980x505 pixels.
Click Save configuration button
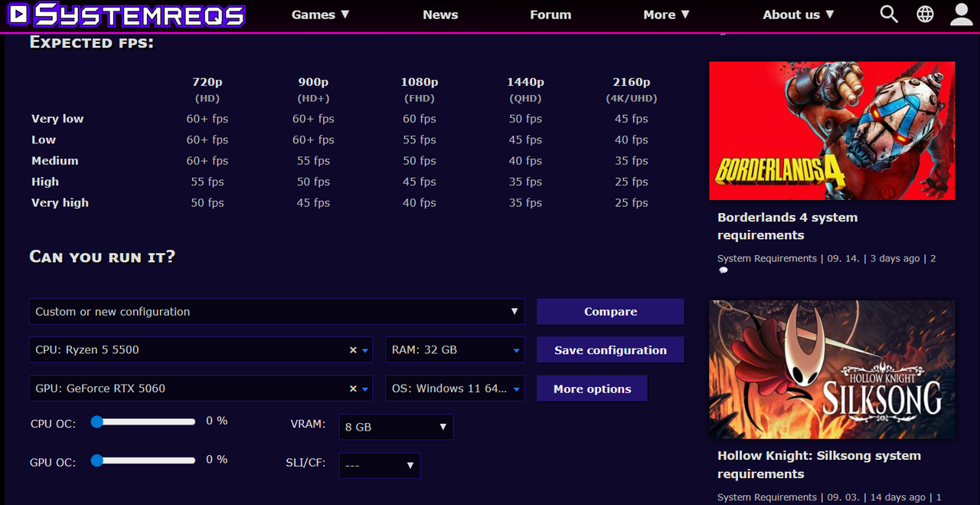(610, 350)
